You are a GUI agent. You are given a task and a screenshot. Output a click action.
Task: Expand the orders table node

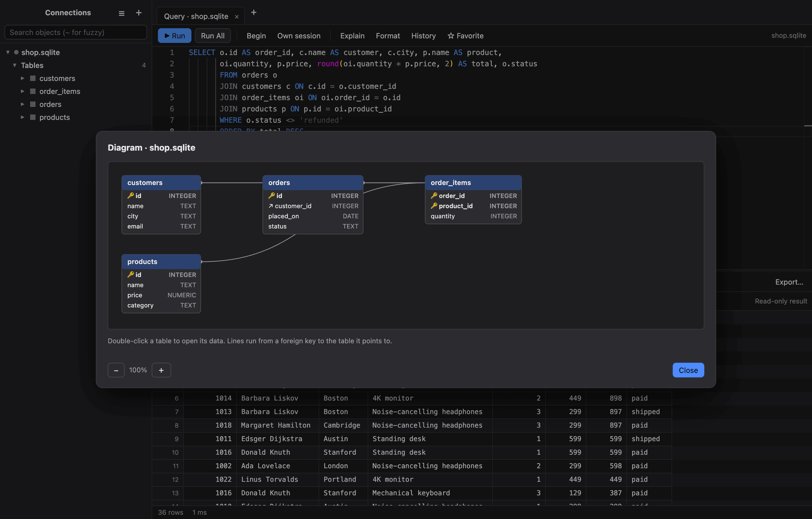coord(22,104)
